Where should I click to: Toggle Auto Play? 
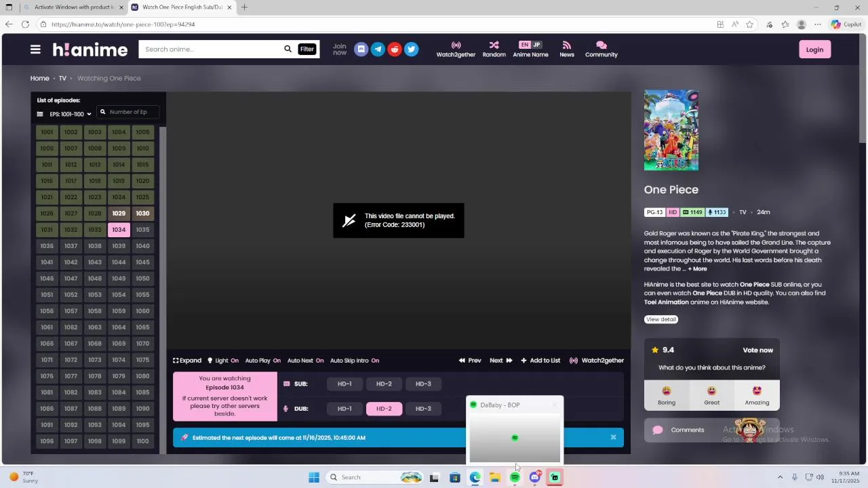coord(263,361)
